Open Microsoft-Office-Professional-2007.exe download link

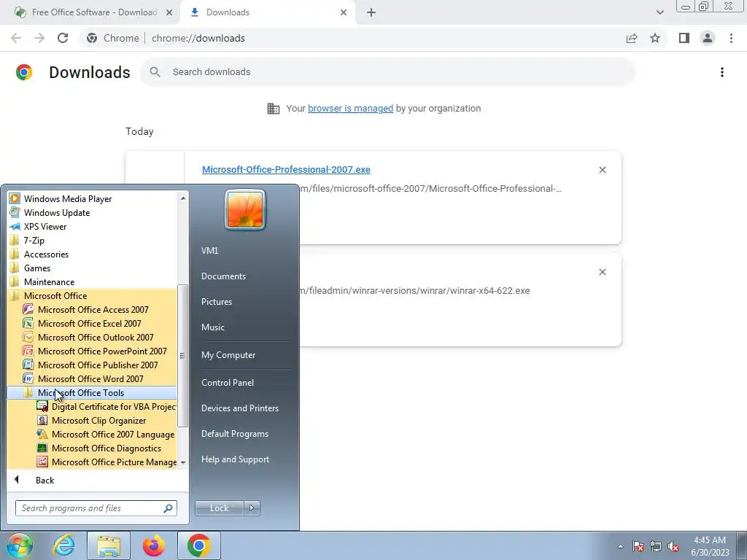[x=286, y=169]
